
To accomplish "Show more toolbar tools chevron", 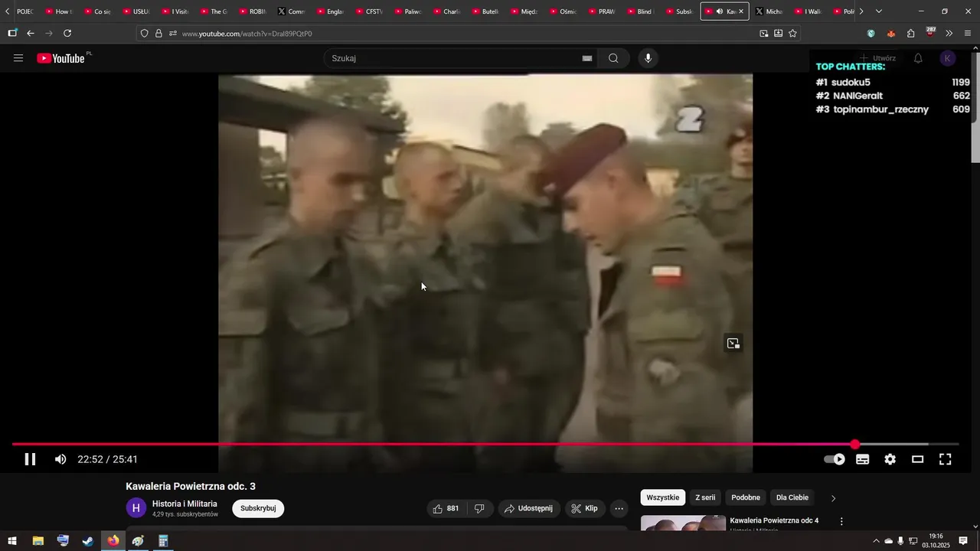I will [949, 34].
